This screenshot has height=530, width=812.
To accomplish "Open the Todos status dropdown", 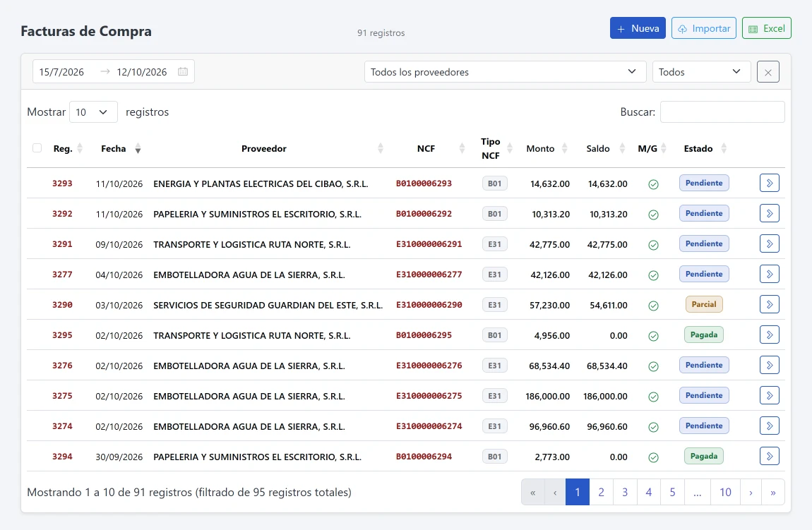I will (x=702, y=72).
